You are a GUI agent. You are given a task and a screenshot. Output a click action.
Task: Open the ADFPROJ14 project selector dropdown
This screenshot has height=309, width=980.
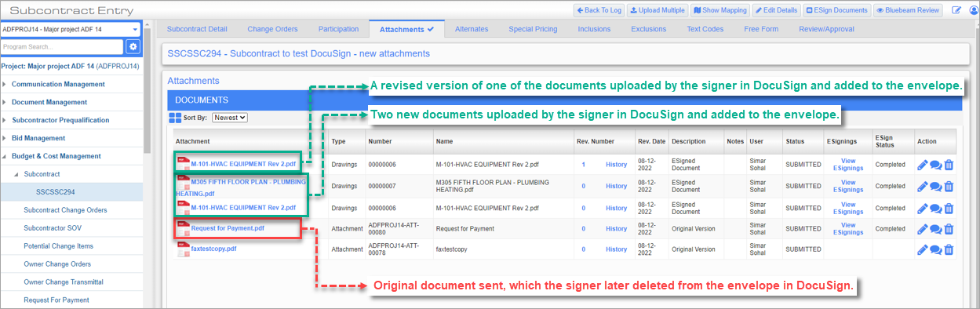coord(71,29)
